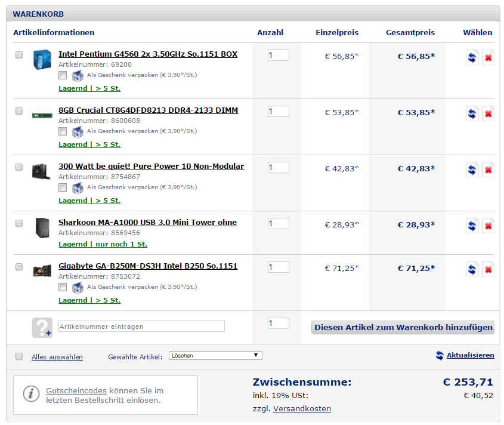Image resolution: width=504 pixels, height=425 pixels.
Task: Select the Sharkoon MA-A1000 row checkbox
Action: pyautogui.click(x=19, y=223)
